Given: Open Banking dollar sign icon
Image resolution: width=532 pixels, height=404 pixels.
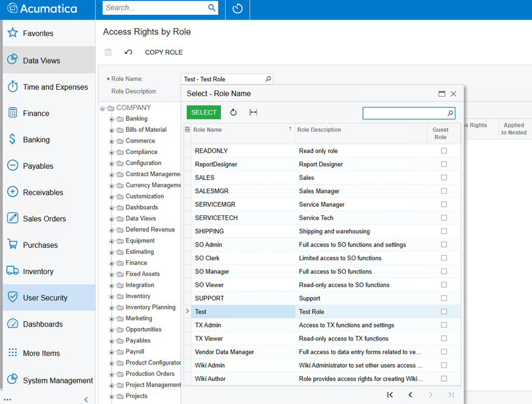Looking at the screenshot, I should pos(13,139).
